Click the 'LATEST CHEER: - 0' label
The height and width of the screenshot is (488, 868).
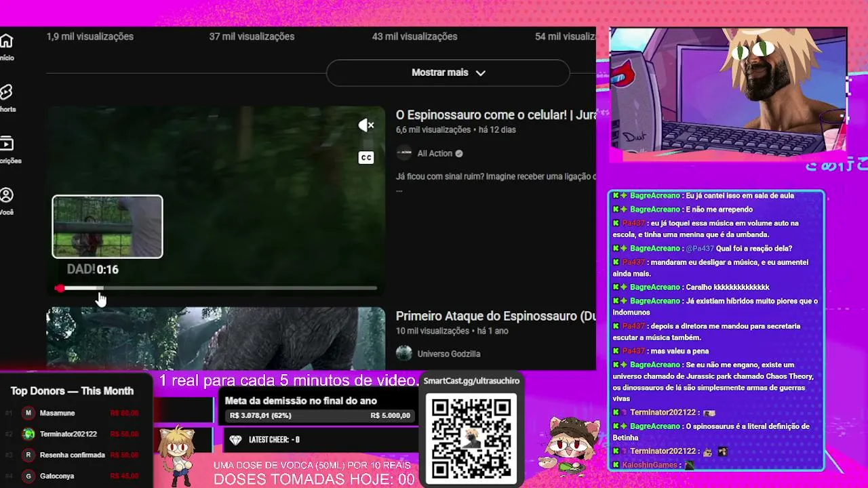[274, 440]
